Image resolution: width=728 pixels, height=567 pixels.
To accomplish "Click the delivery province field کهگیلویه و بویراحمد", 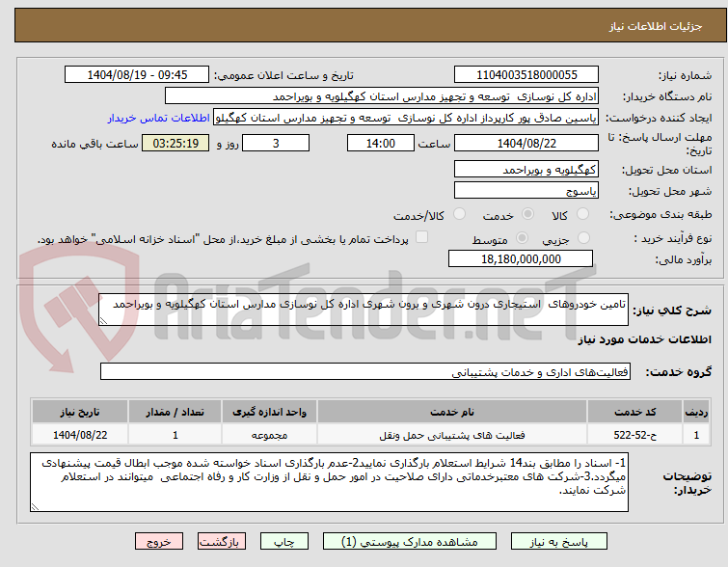I will (526, 170).
